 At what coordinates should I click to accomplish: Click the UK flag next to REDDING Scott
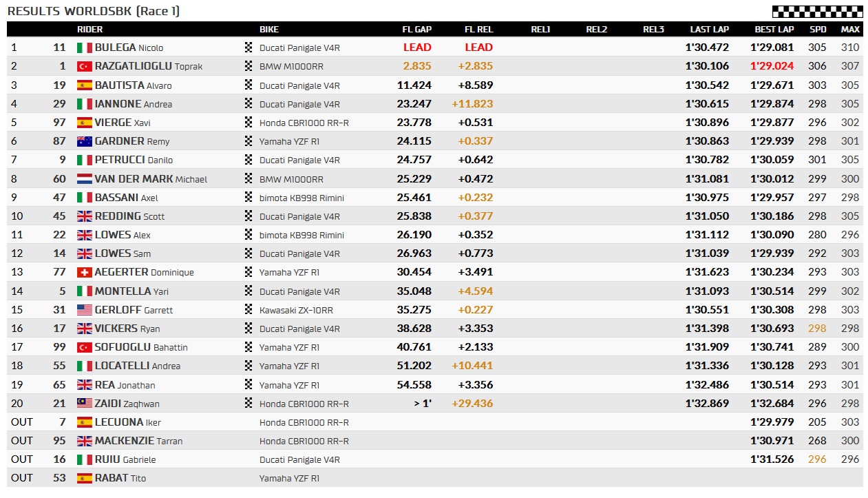[x=84, y=216]
